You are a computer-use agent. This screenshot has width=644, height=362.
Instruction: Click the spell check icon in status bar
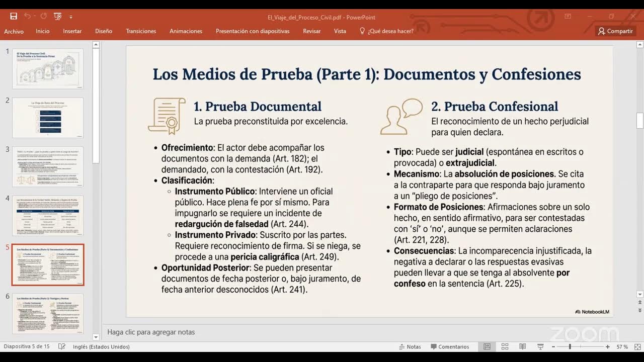pyautogui.click(x=62, y=347)
